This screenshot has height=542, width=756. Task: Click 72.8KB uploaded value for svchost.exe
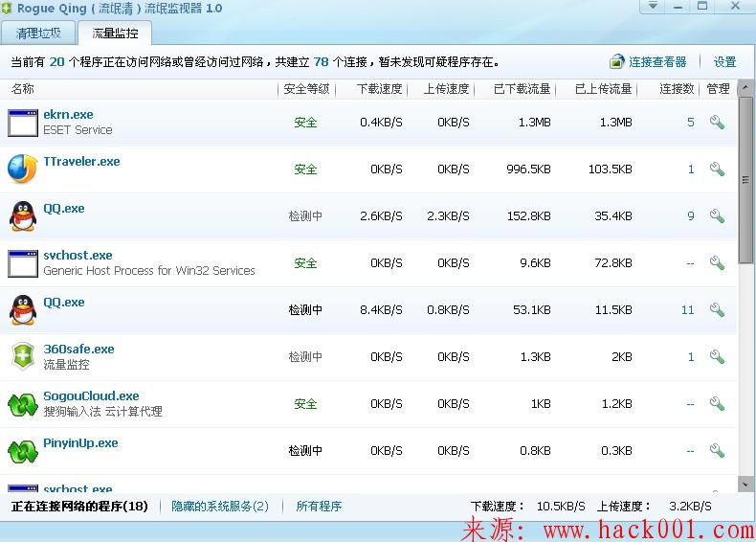(613, 263)
